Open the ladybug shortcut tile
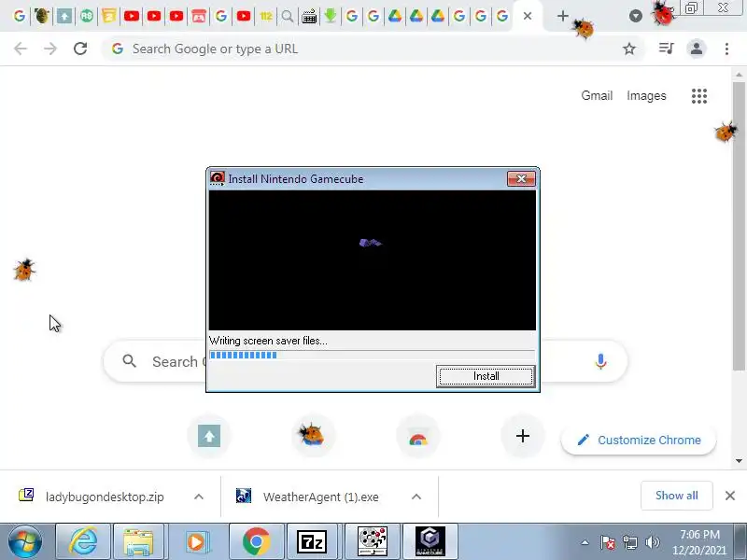 click(313, 436)
